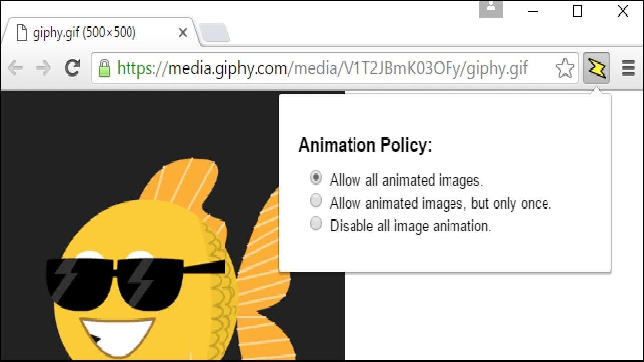Select Allow animated images, but only once

[315, 201]
